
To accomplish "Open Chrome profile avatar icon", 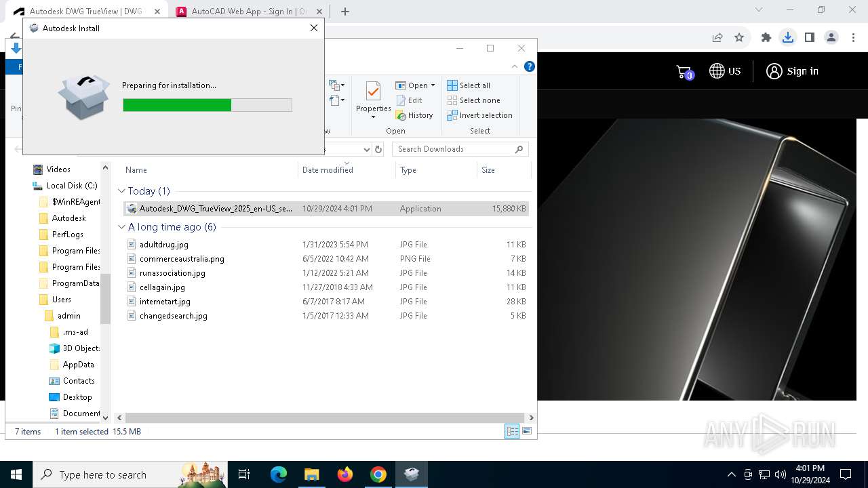I will (831, 38).
